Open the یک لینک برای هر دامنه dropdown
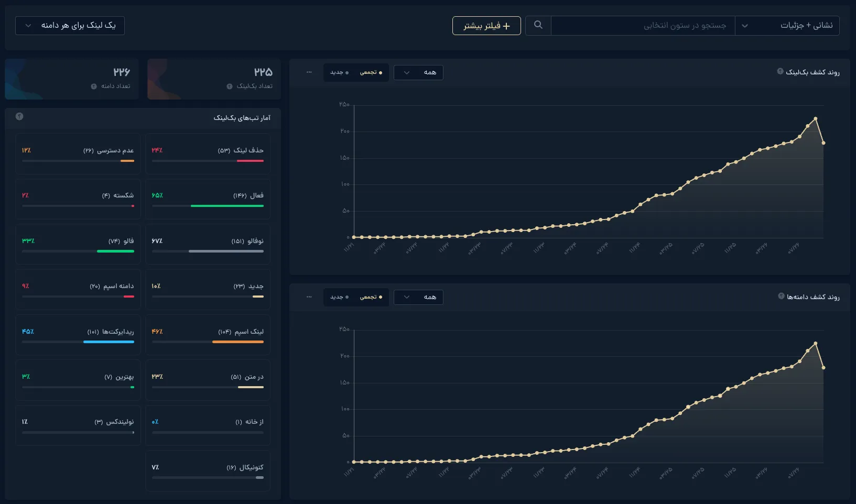 click(70, 25)
